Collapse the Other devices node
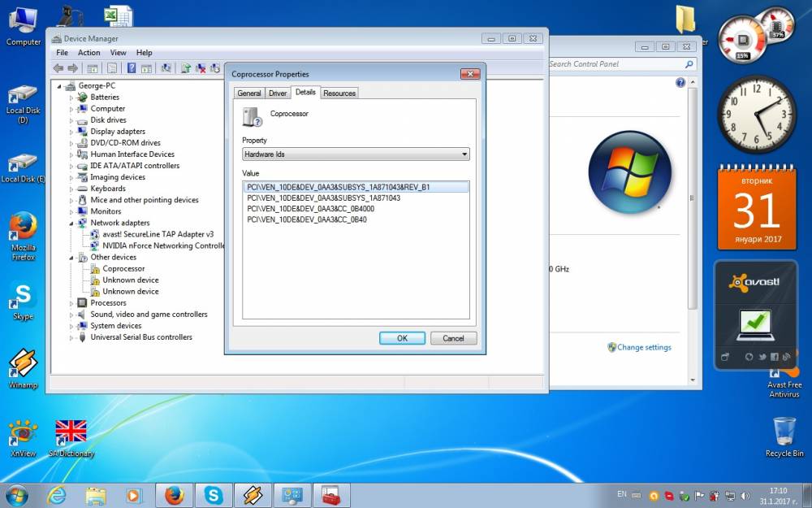Image resolution: width=812 pixels, height=508 pixels. tap(71, 257)
